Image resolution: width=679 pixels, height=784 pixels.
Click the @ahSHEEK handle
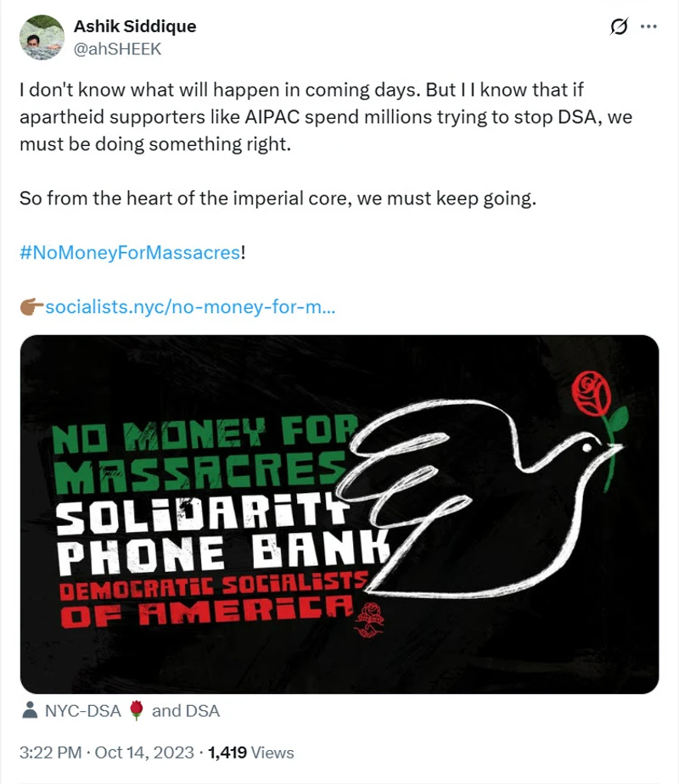tap(117, 48)
